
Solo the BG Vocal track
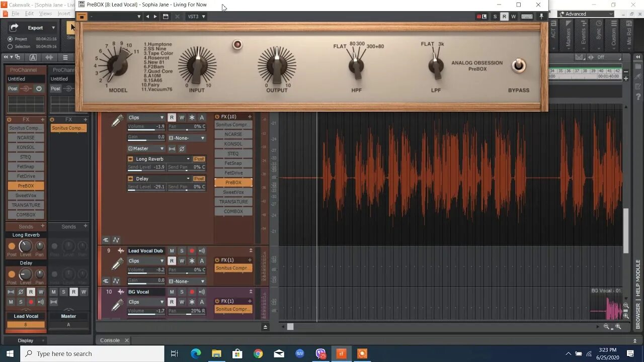tap(182, 292)
